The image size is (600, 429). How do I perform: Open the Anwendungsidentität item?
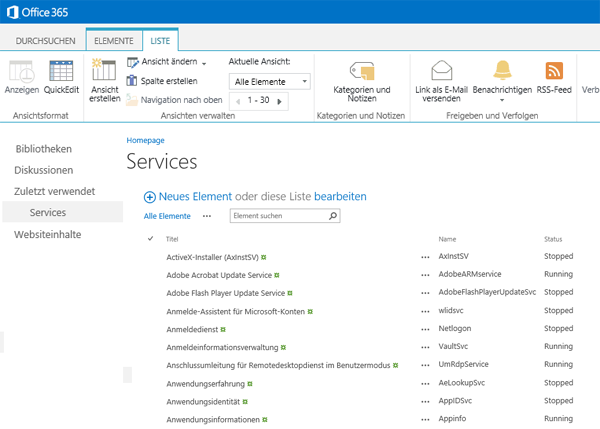tap(203, 402)
